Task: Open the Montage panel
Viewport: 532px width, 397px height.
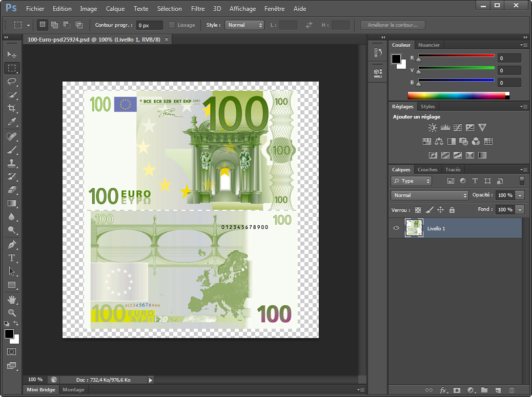Action: [x=73, y=389]
